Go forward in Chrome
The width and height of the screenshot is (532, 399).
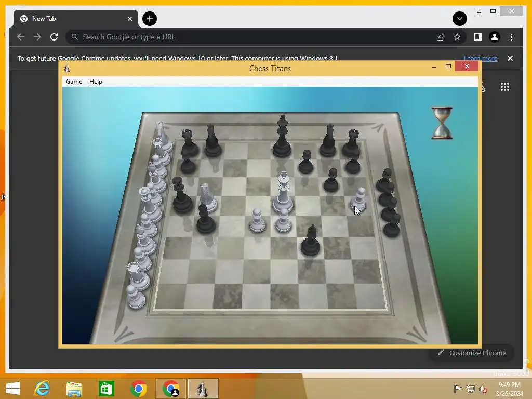(37, 37)
